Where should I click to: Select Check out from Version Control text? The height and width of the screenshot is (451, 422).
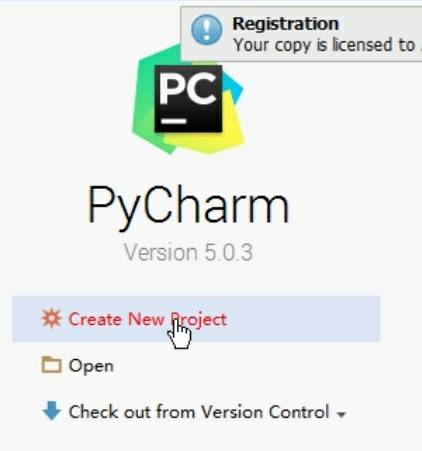tap(199, 412)
